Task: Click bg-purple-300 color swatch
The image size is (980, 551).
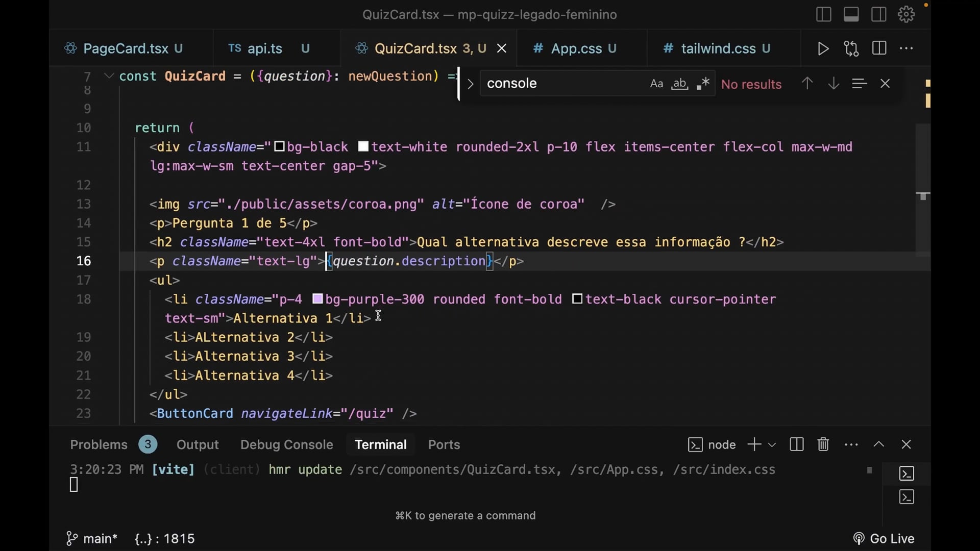Action: [x=317, y=299]
